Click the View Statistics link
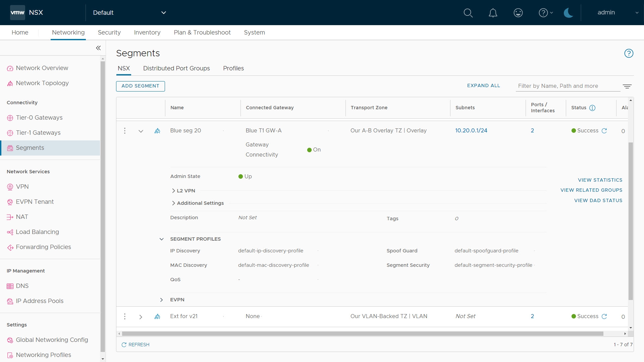644x362 pixels. (600, 180)
